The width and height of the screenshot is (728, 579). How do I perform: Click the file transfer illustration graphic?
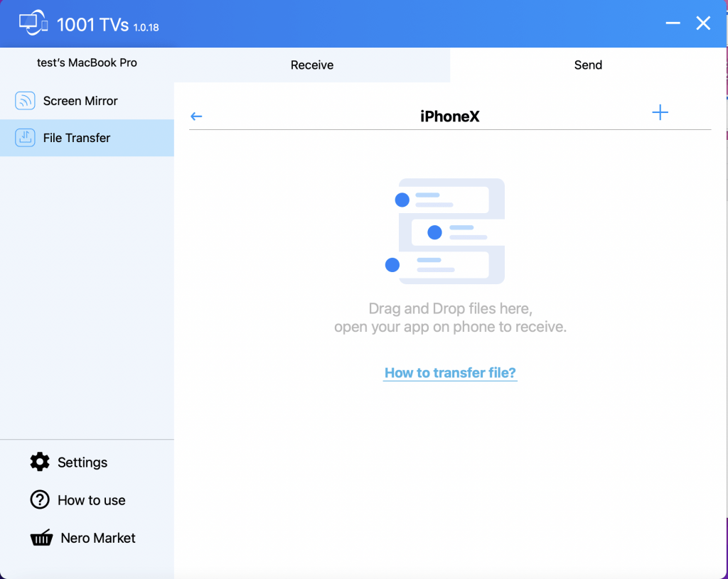point(445,231)
